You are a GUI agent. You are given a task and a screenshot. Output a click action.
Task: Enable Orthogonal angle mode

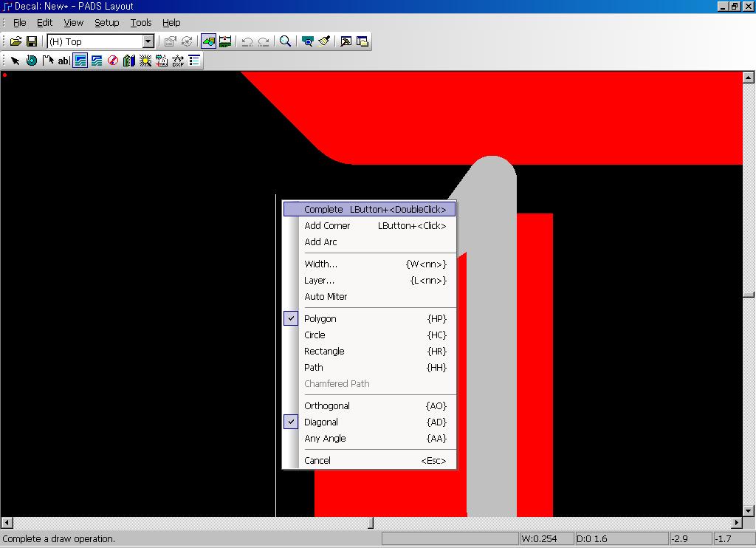(369, 406)
